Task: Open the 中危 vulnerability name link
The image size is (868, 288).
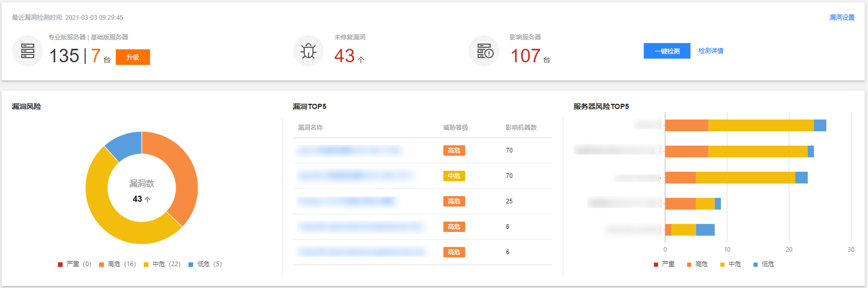Action: coord(356,176)
